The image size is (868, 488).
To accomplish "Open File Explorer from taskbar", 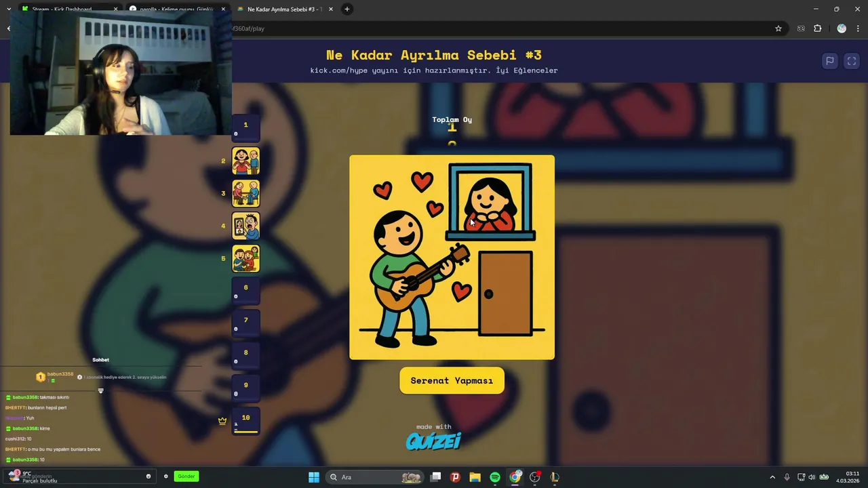I will click(475, 477).
